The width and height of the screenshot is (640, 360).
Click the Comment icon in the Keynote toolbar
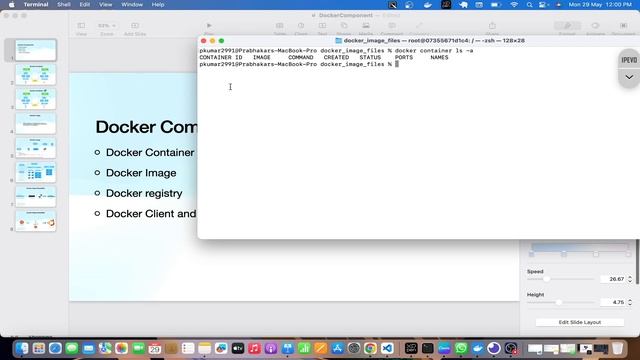coord(392,26)
